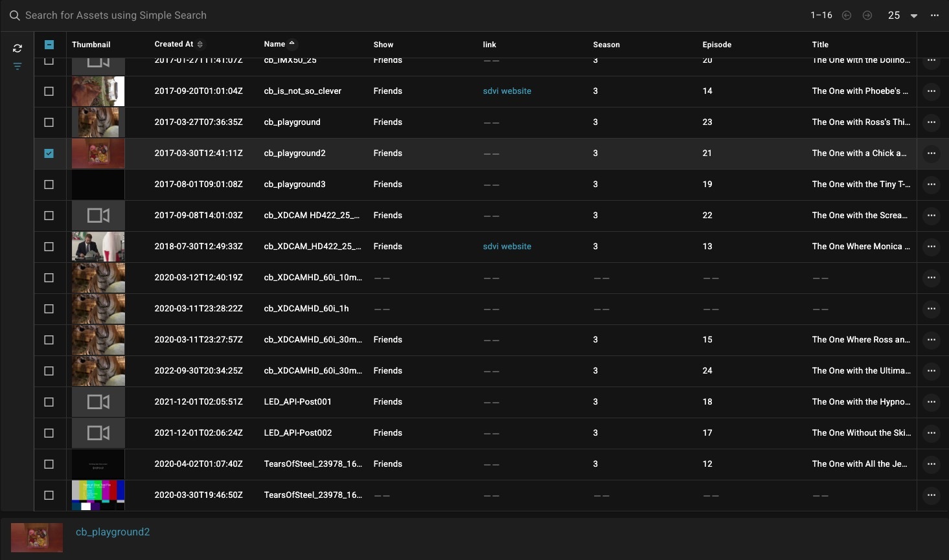Toggle the select-all header checkbox

coord(49,45)
